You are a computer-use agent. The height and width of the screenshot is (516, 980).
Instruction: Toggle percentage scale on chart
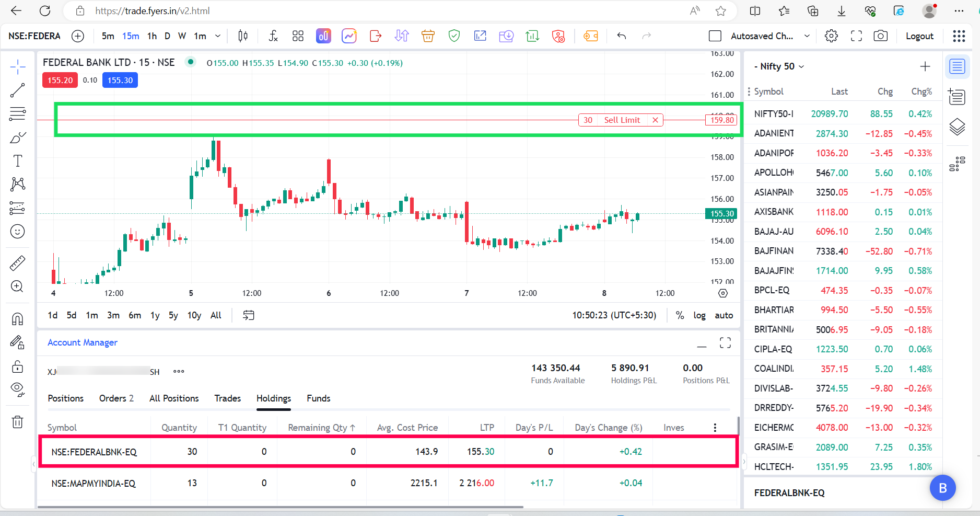click(680, 315)
